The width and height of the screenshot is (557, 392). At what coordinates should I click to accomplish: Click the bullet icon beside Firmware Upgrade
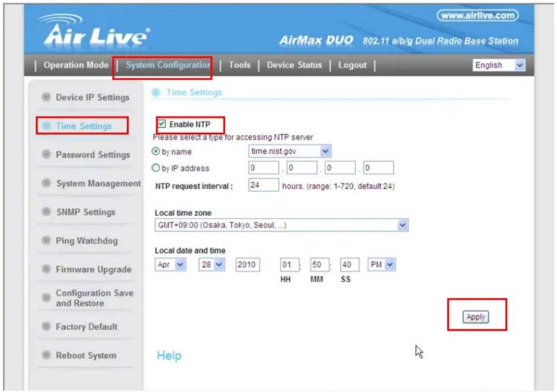[45, 269]
